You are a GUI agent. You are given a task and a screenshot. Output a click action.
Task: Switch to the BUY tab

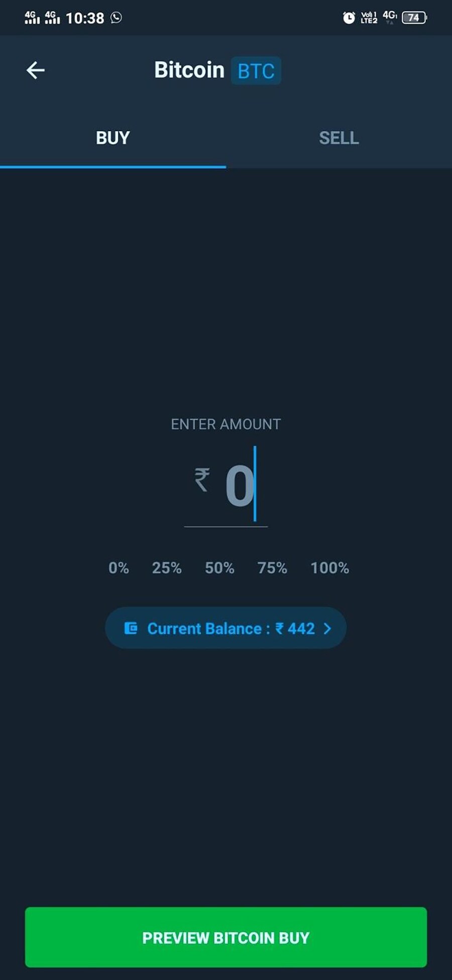(113, 138)
